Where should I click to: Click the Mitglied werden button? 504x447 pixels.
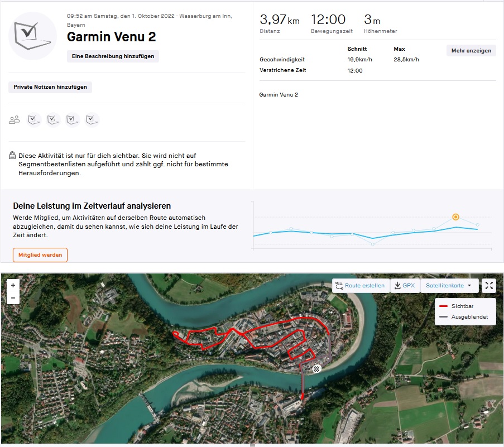40,255
